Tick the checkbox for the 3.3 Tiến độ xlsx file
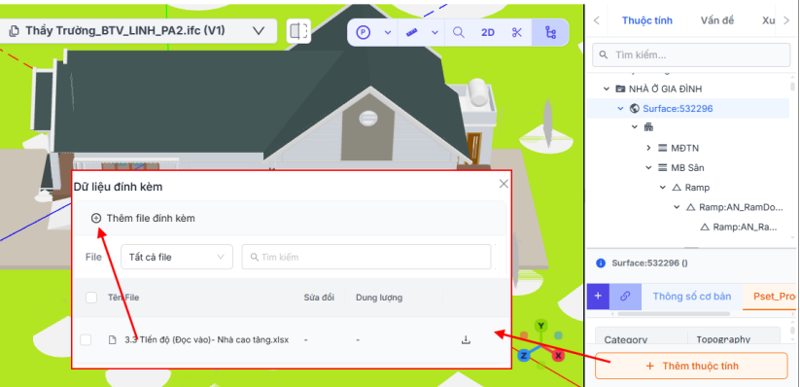Image resolution: width=800 pixels, height=387 pixels. [x=86, y=340]
